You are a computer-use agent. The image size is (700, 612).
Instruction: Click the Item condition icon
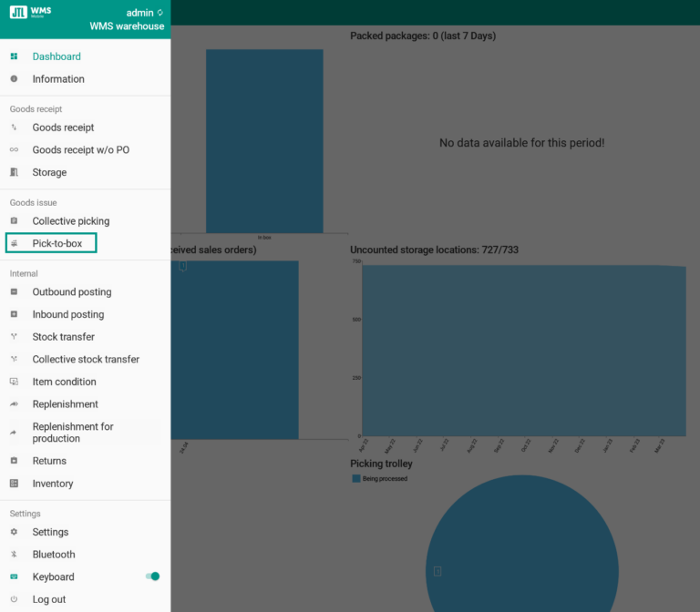coord(14,382)
